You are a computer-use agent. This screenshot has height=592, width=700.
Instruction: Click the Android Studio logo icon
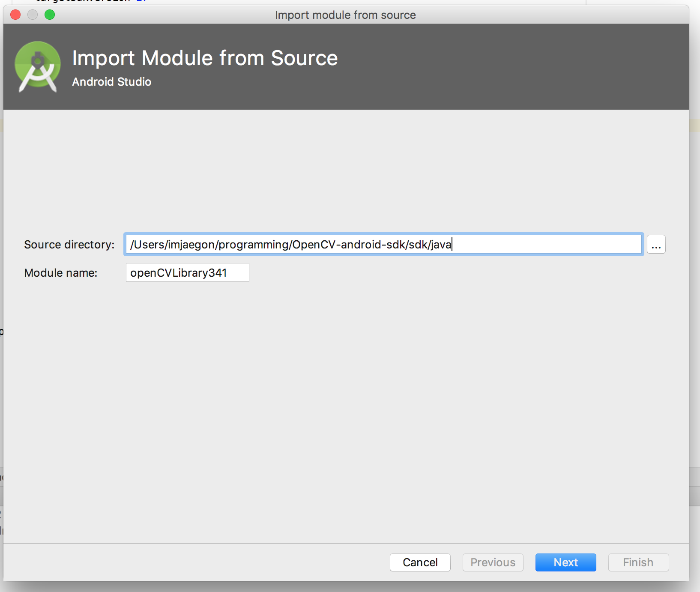click(38, 66)
